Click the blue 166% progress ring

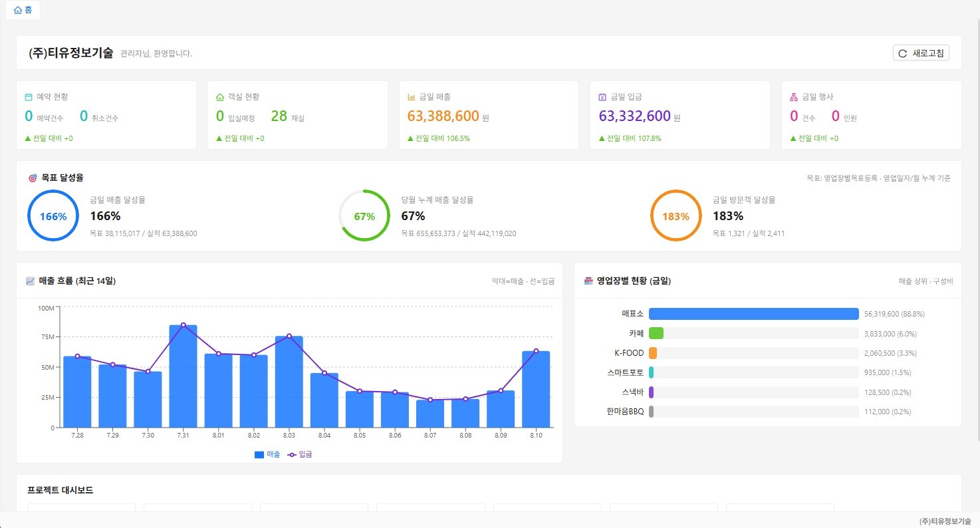point(53,216)
